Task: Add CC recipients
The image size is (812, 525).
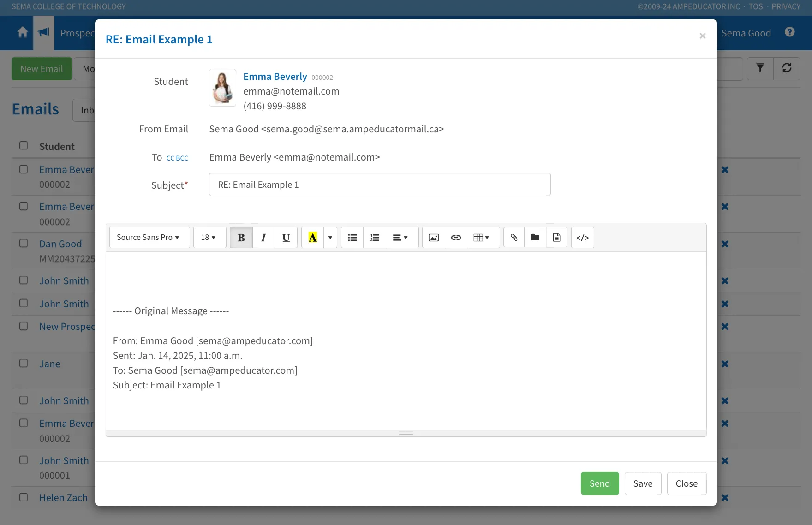Action: (x=170, y=158)
